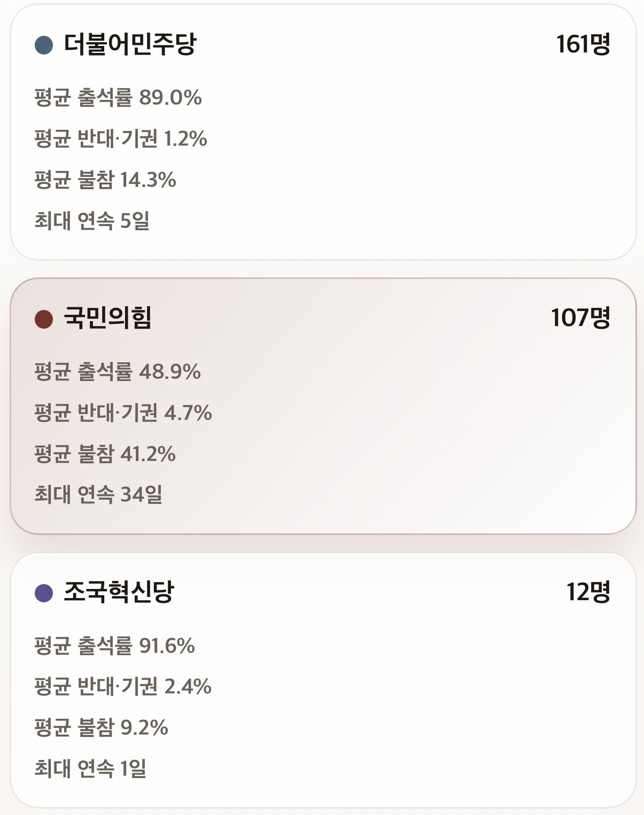Select 평균 출석률 91.6% stat

click(114, 646)
